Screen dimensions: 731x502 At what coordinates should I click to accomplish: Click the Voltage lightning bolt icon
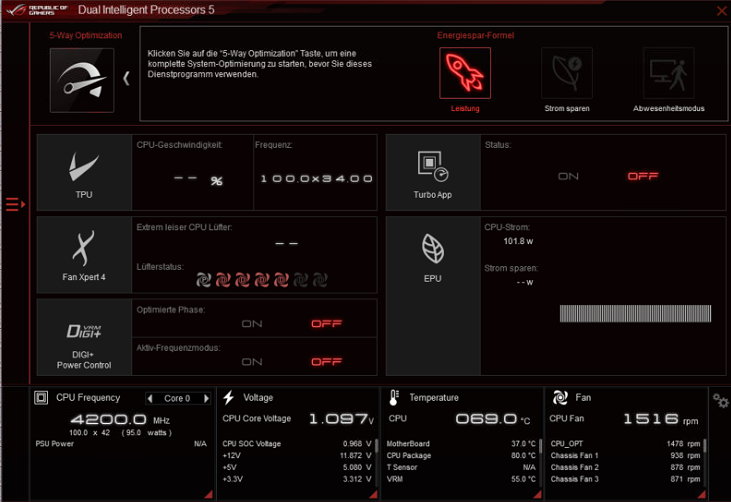[228, 398]
